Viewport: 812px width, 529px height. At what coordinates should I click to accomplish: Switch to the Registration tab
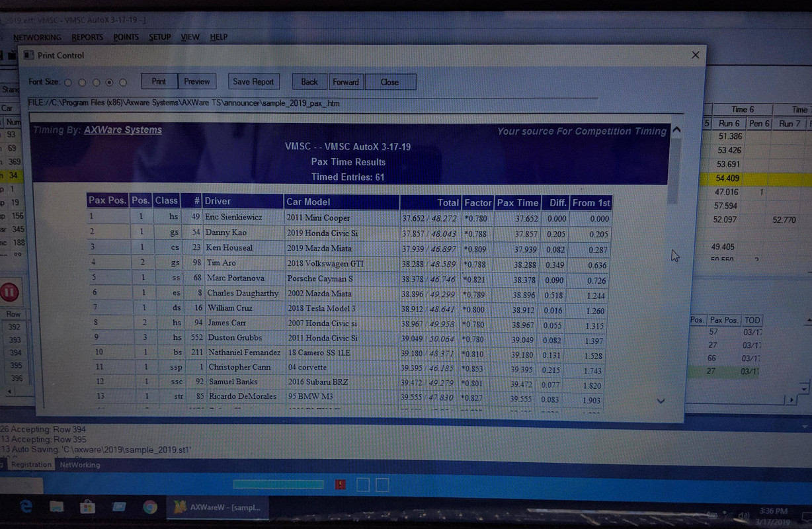pyautogui.click(x=30, y=465)
